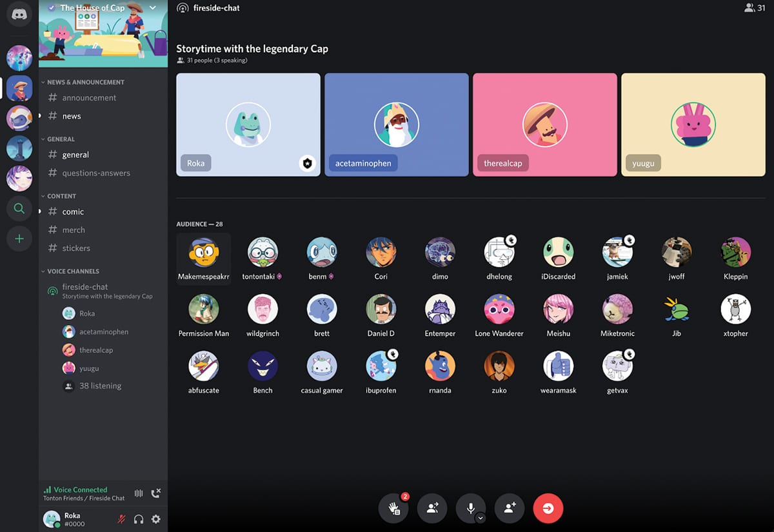The image size is (774, 532).
Task: Click the 38 listening entry under fireside-chat
Action: coord(97,386)
